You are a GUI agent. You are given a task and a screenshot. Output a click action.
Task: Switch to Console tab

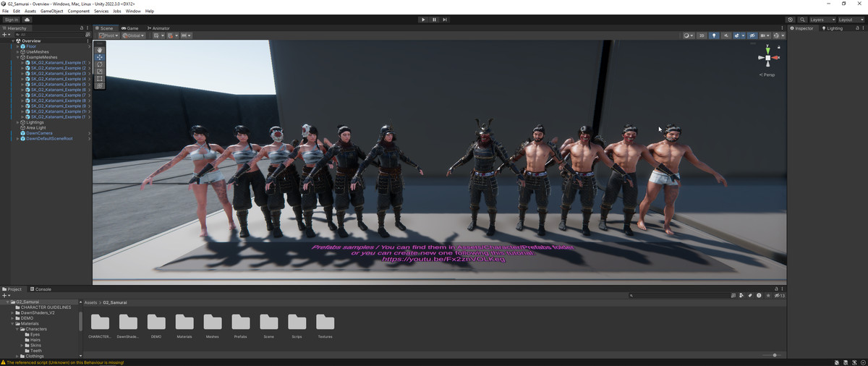41,289
